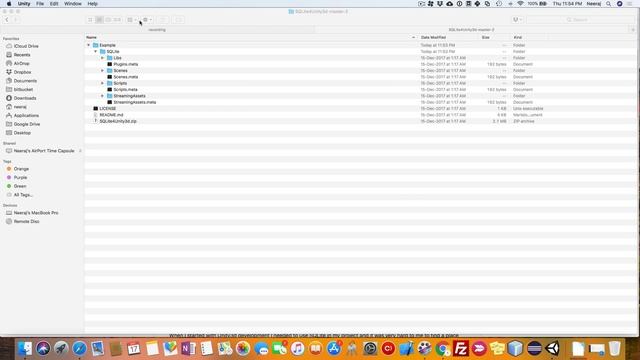640x360 pixels.
Task: Expand the Scripts folder
Action: coord(102,83)
